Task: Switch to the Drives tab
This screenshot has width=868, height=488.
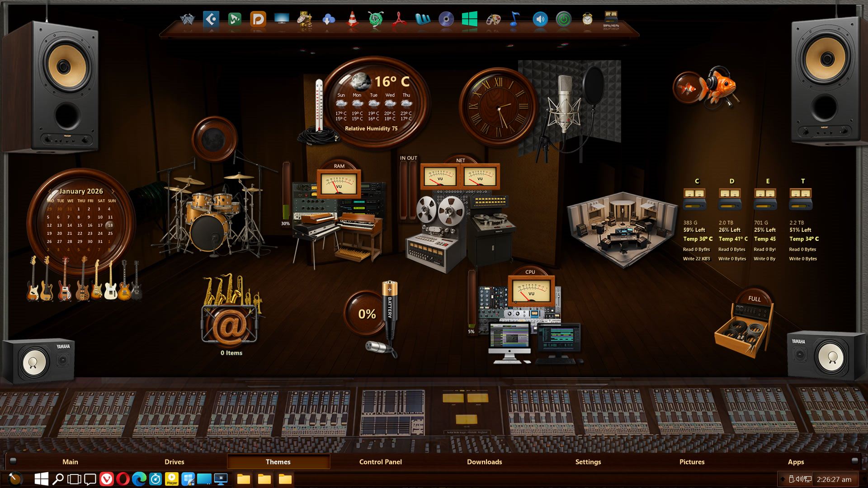Action: tap(174, 462)
